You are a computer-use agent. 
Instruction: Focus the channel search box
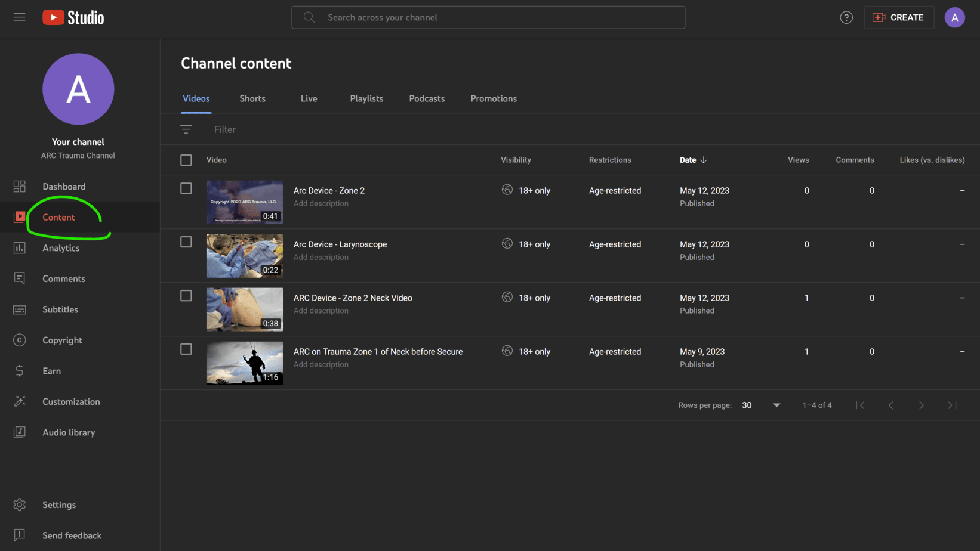click(x=488, y=17)
